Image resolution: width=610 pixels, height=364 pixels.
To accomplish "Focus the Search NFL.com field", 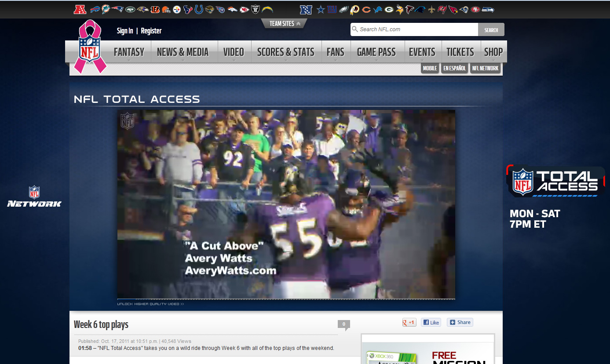I will click(414, 29).
